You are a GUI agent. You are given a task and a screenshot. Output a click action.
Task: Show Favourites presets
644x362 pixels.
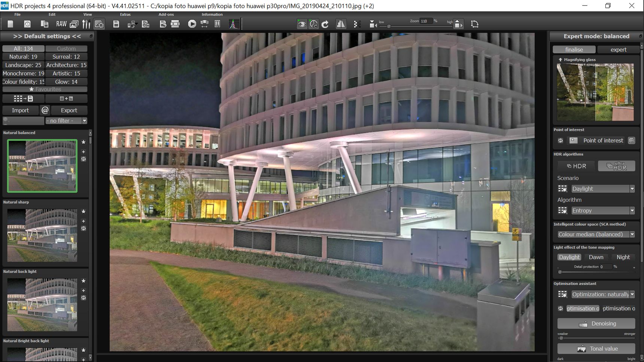pos(45,89)
